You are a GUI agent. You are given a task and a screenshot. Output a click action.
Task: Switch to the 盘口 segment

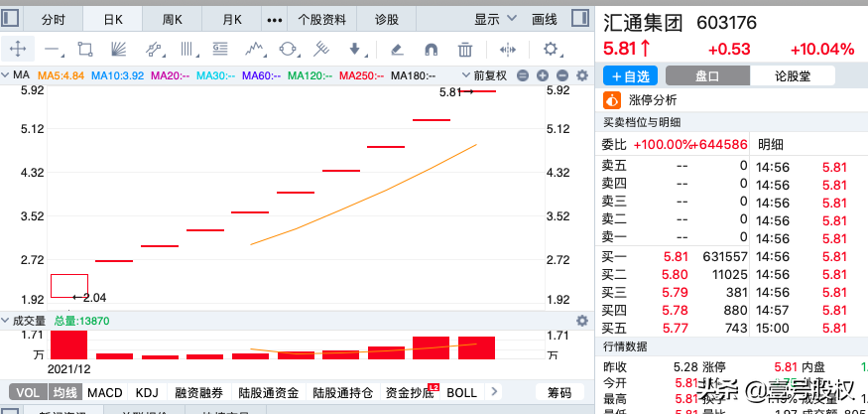(707, 75)
